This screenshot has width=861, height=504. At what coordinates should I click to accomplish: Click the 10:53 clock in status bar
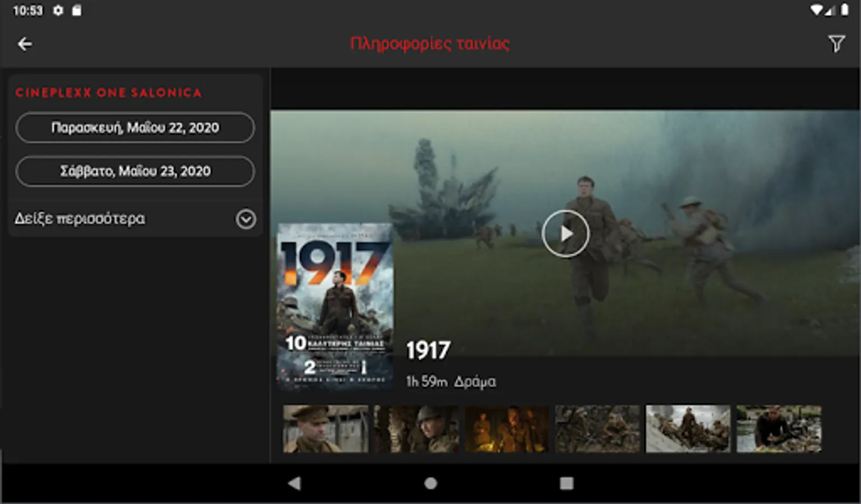[27, 11]
